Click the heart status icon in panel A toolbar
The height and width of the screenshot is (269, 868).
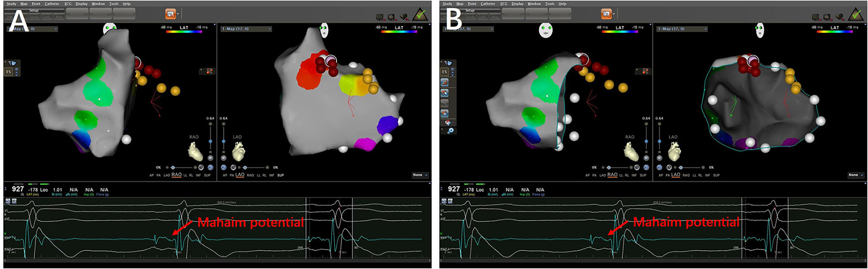click(x=405, y=16)
